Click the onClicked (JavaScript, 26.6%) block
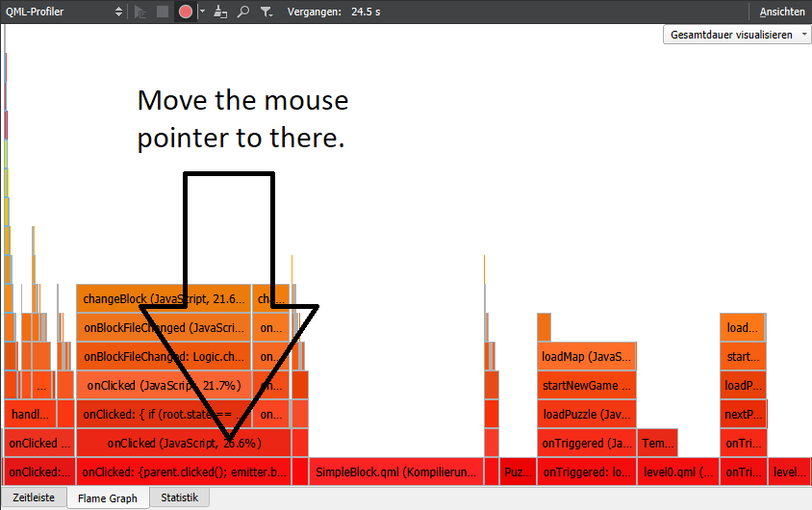This screenshot has width=812, height=510. [183, 444]
